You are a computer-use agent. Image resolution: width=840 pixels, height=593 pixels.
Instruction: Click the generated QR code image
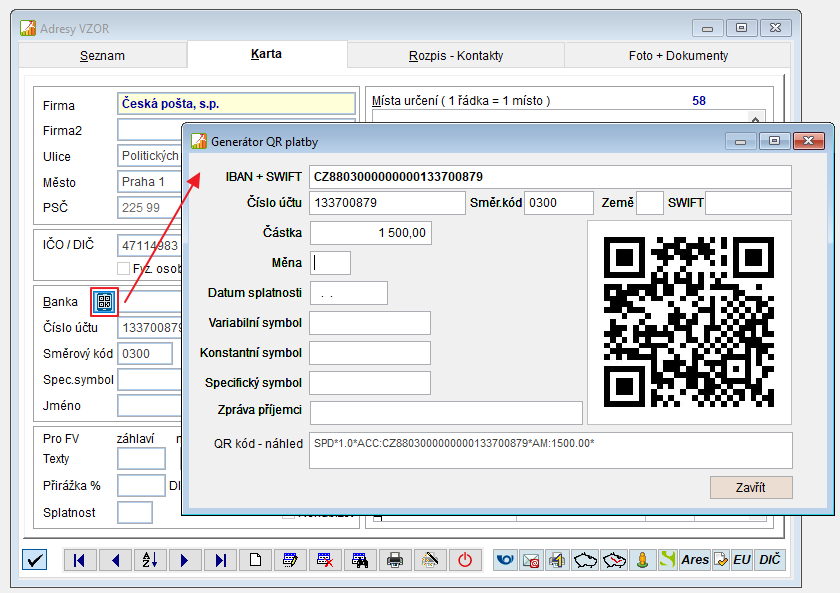(689, 322)
